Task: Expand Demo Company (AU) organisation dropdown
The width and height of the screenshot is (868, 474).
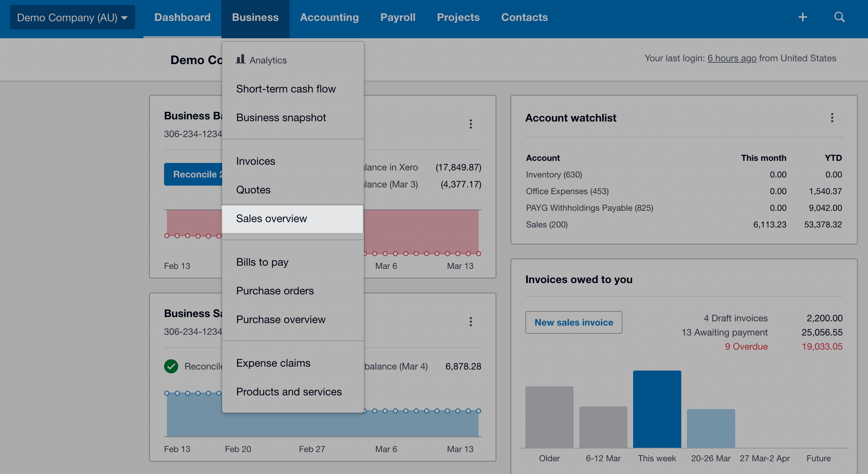Action: point(72,17)
